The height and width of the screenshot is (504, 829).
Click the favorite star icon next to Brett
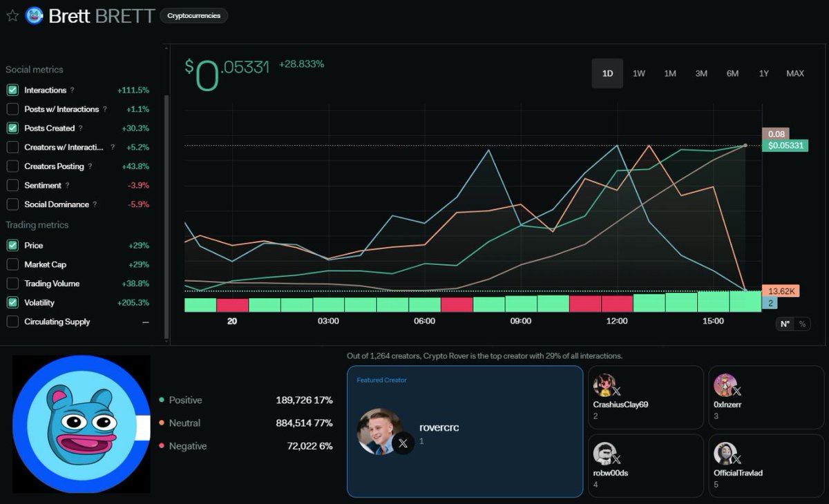point(12,15)
